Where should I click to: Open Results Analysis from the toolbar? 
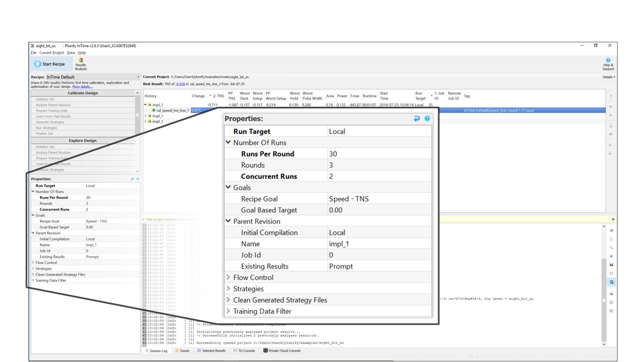click(x=80, y=64)
